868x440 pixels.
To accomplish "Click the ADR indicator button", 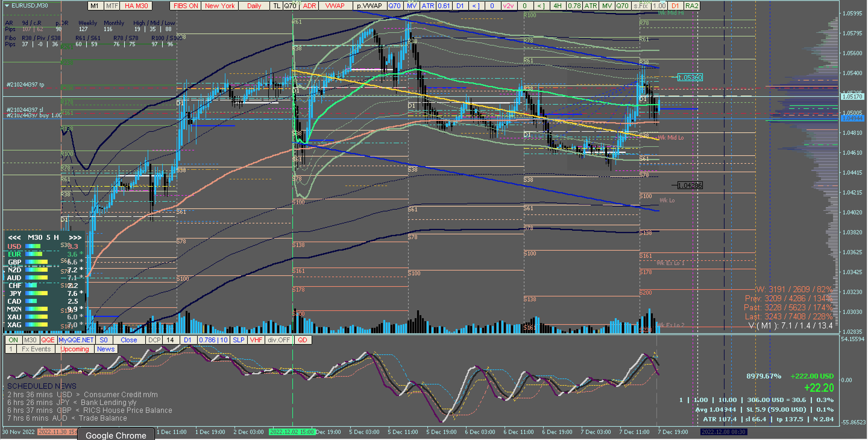I will [x=309, y=6].
